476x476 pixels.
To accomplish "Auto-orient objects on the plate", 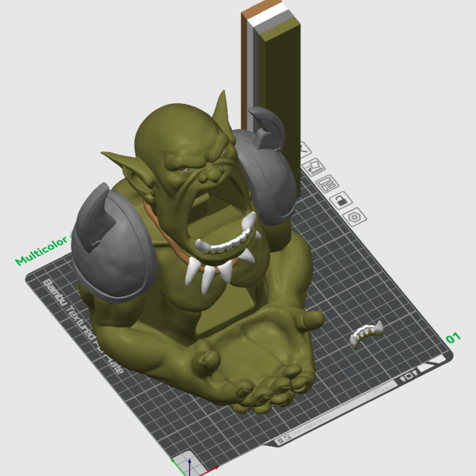I will (x=314, y=167).
